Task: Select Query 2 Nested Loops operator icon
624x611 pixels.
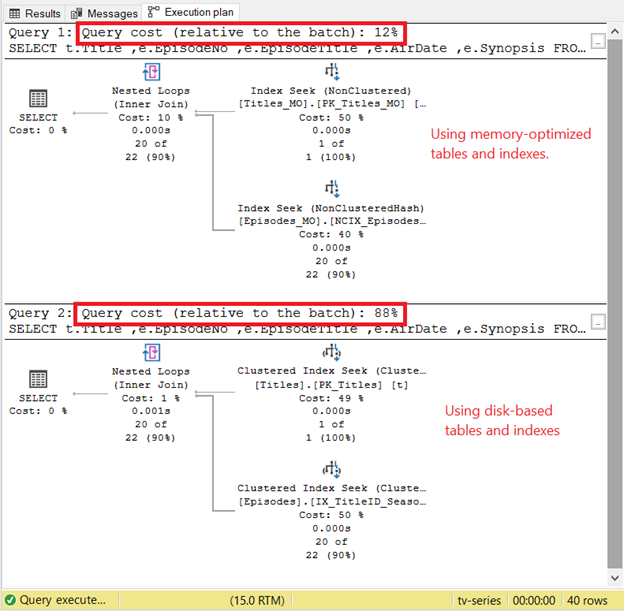Action: coord(151,353)
